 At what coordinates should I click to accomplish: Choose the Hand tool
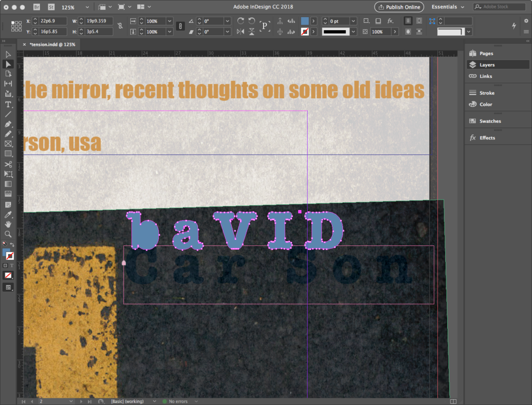8,224
